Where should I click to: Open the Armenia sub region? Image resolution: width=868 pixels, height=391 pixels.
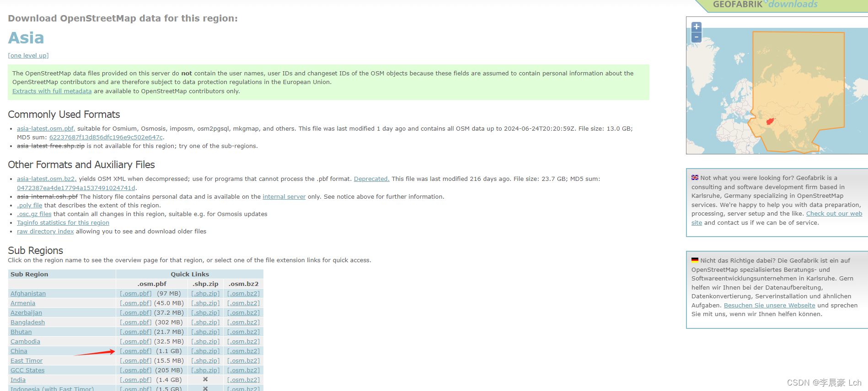tap(23, 303)
